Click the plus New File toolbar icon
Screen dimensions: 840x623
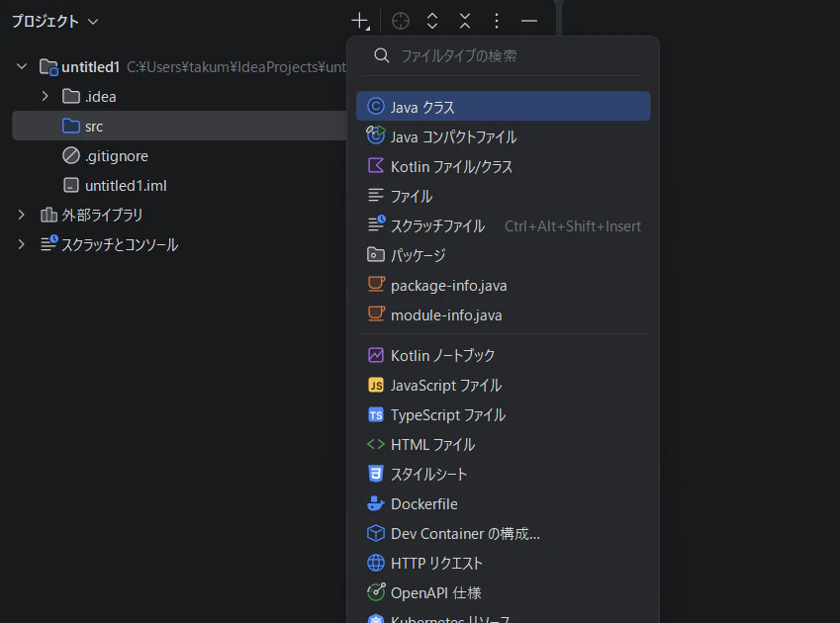[x=360, y=22]
